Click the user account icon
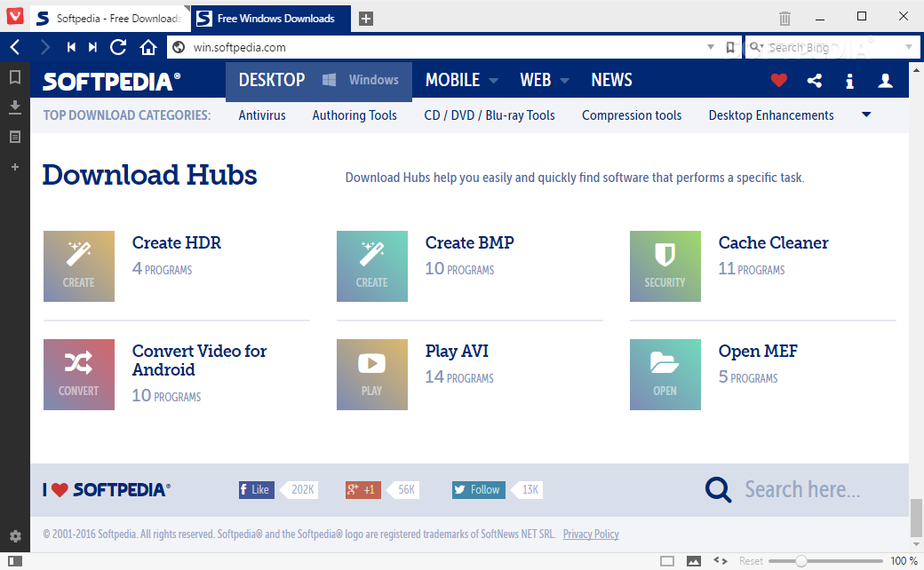The width and height of the screenshot is (924, 570). click(x=885, y=81)
